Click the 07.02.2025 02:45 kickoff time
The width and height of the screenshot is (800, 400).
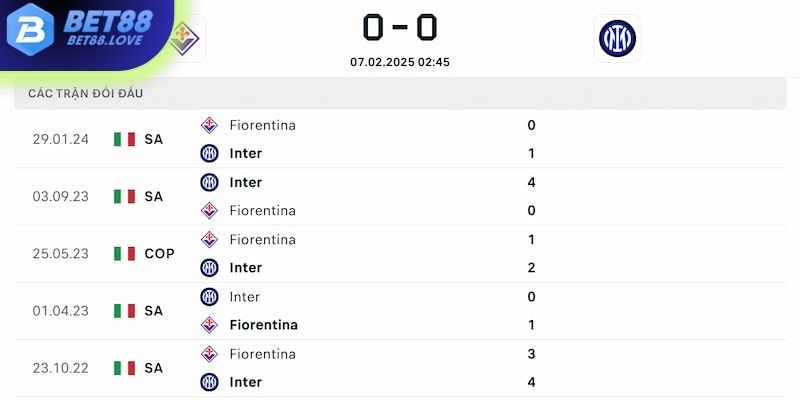400,62
